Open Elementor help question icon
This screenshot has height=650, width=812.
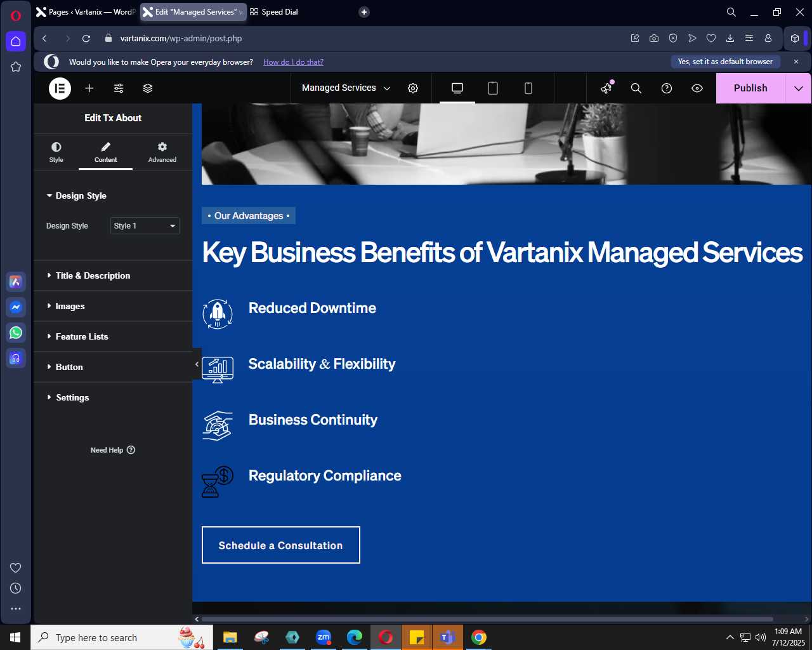(667, 88)
